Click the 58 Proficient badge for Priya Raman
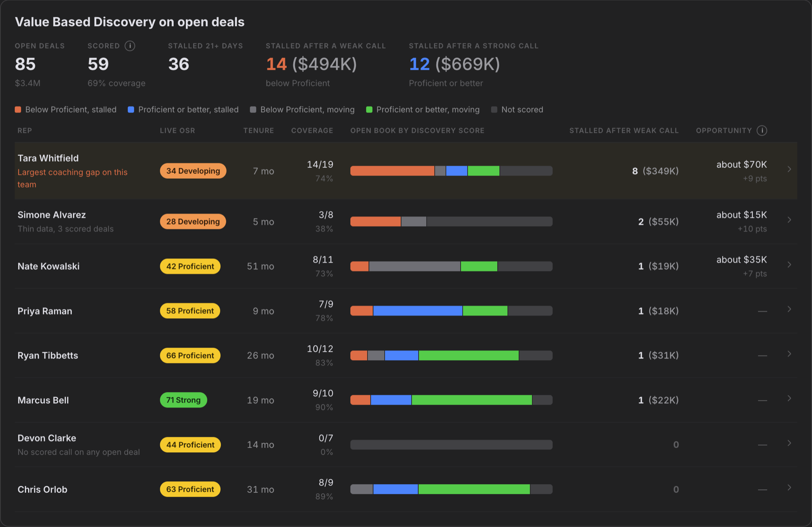Viewport: 812px width, 527px height. 190,311
